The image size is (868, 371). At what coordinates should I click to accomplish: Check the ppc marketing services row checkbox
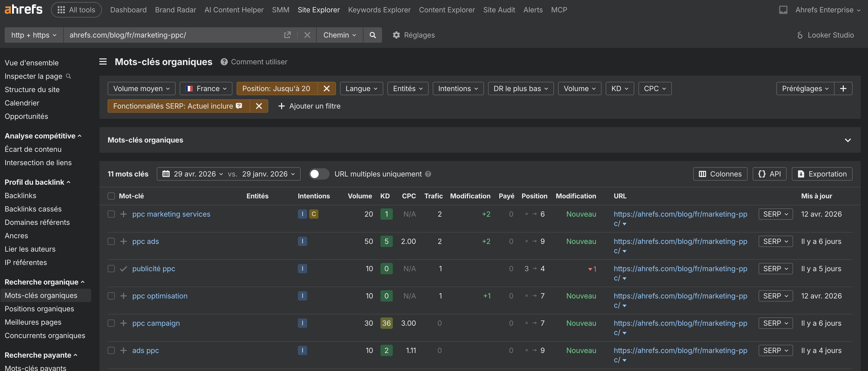click(x=111, y=214)
